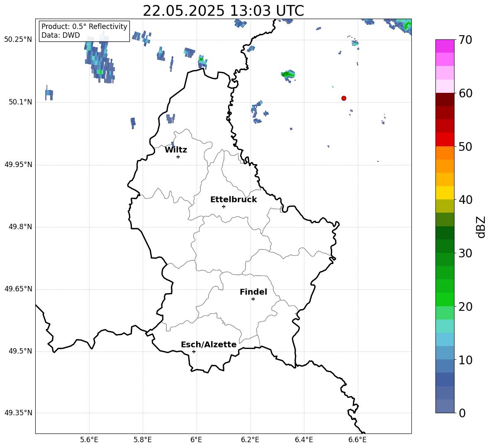Click the colorbar tick label 60
Screen dimensions: 491x448
[465, 93]
